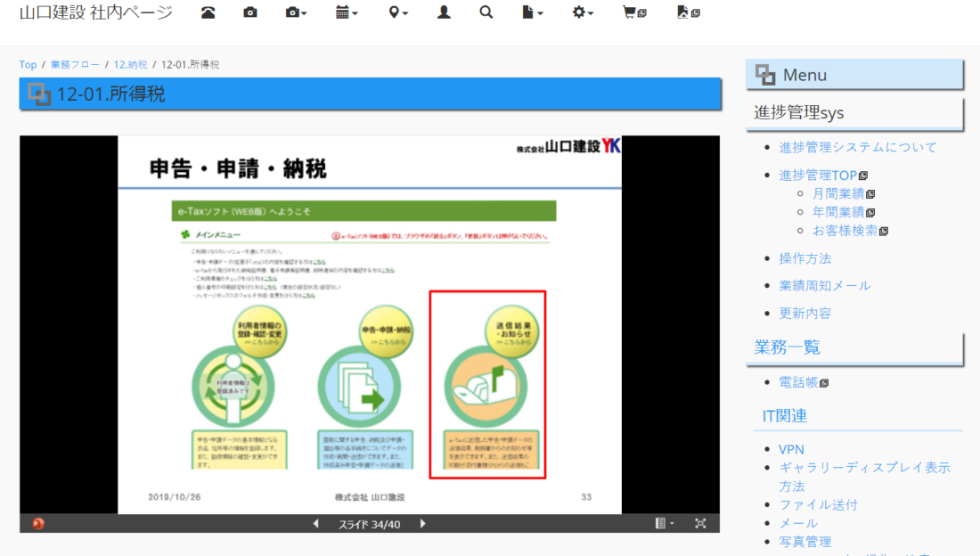Click the telephone icon in the navbar
980x556 pixels.
coord(208,12)
